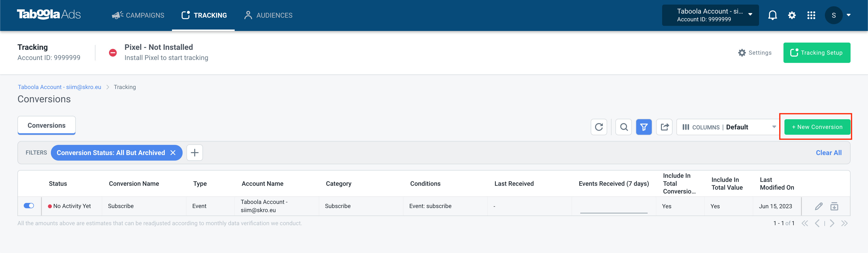This screenshot has width=868, height=253.
Task: Open the apps grid menu
Action: pyautogui.click(x=811, y=15)
